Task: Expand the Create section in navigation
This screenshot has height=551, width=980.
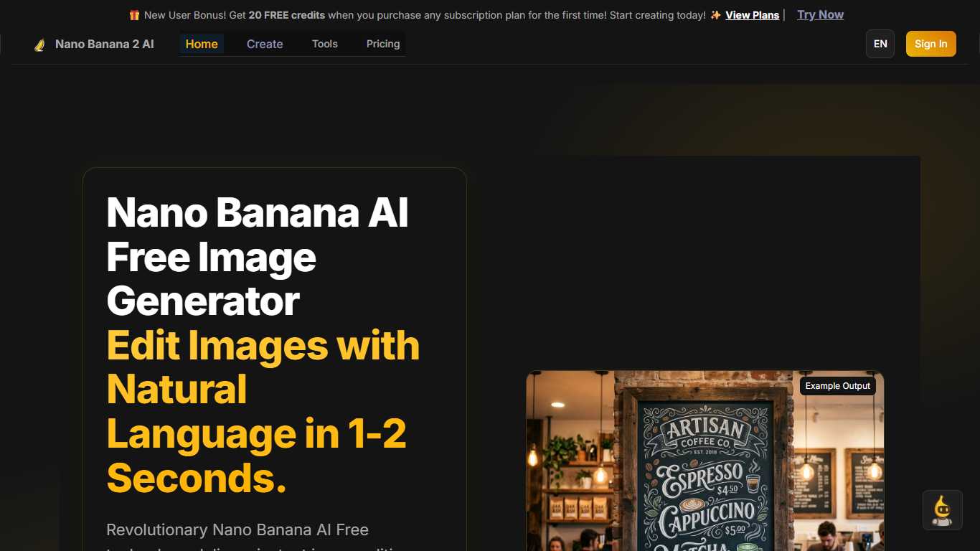Action: 265,44
